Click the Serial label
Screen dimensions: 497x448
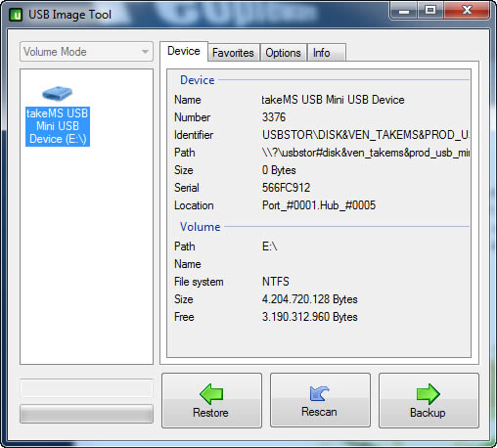187,188
